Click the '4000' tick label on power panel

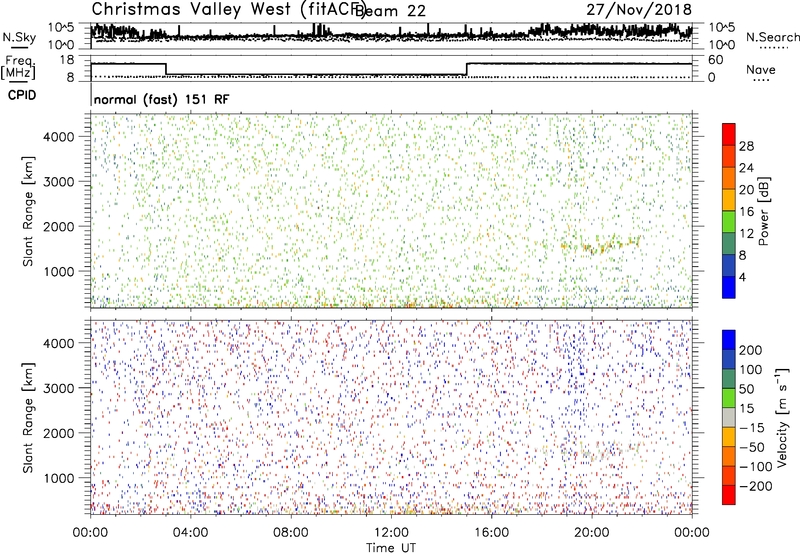pos(59,137)
